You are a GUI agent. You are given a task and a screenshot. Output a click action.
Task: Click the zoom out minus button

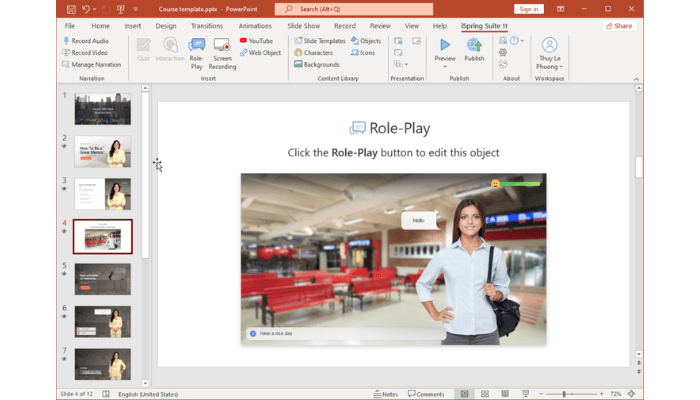[x=541, y=394]
